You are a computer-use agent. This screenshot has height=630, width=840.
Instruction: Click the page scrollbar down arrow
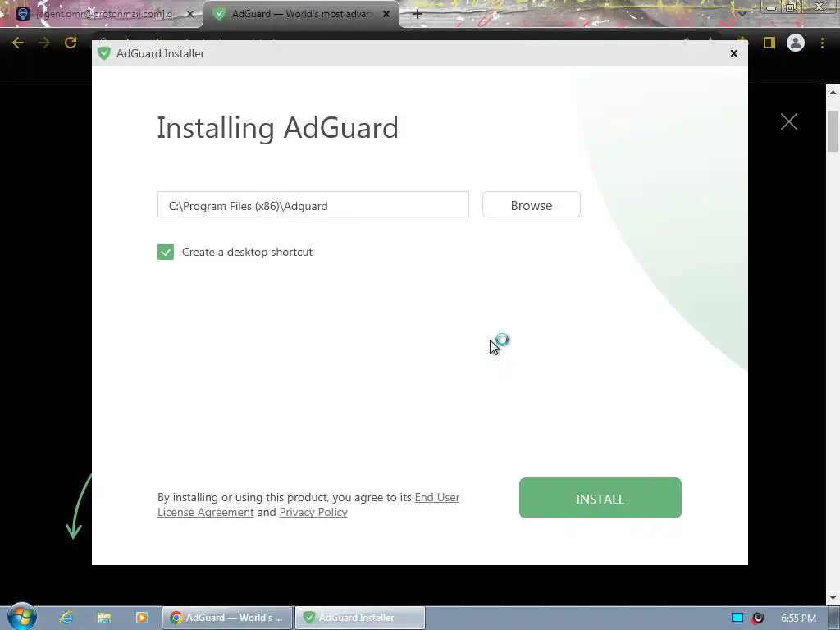(833, 598)
